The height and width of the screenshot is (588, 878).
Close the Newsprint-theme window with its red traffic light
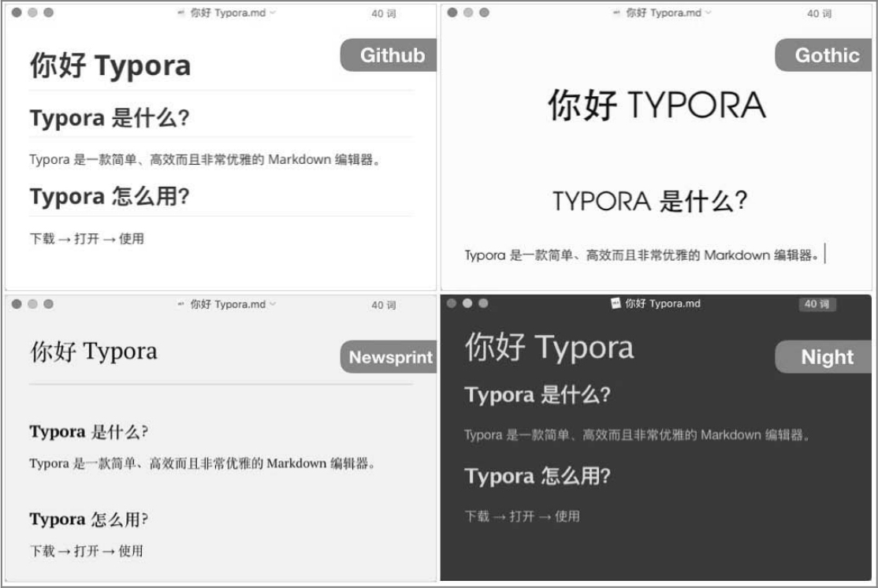coord(17,304)
